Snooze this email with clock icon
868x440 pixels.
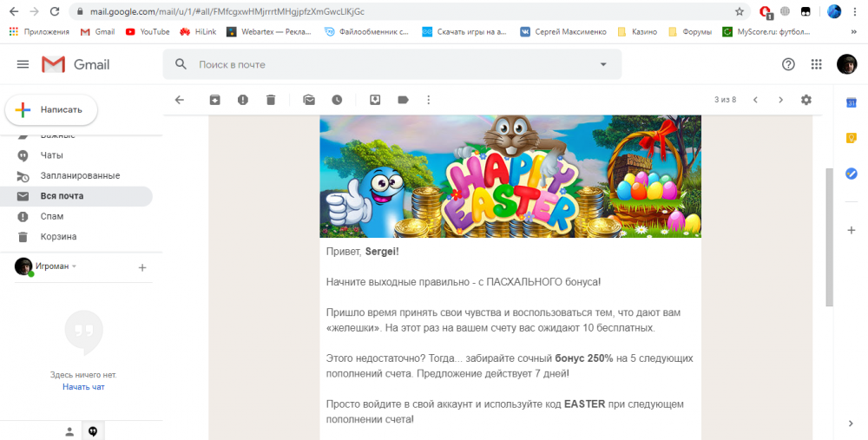click(x=337, y=100)
